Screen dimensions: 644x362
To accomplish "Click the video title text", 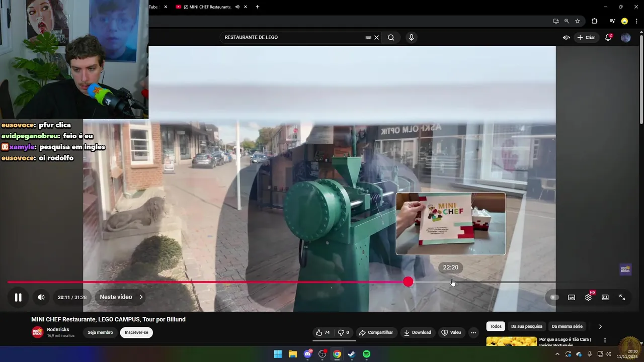I will [x=108, y=319].
